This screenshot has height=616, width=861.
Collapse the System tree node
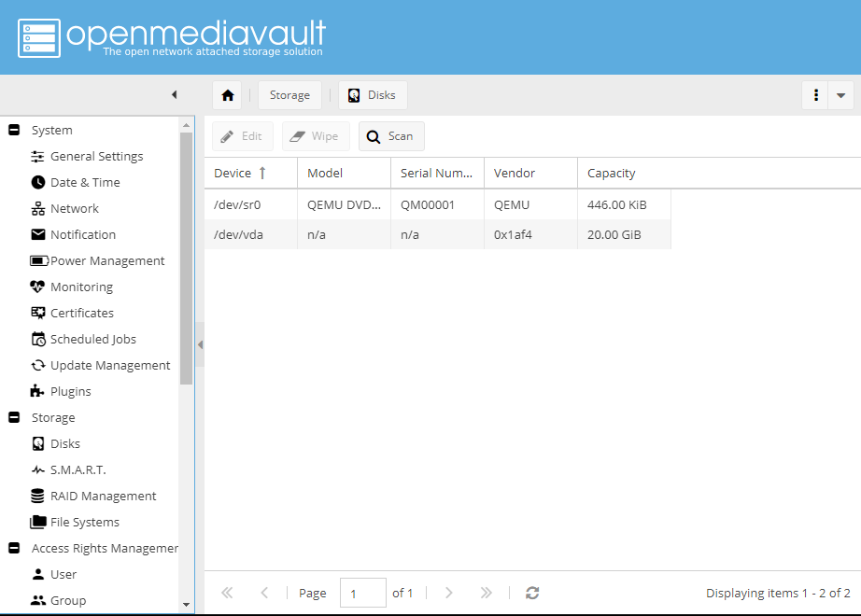click(x=14, y=131)
